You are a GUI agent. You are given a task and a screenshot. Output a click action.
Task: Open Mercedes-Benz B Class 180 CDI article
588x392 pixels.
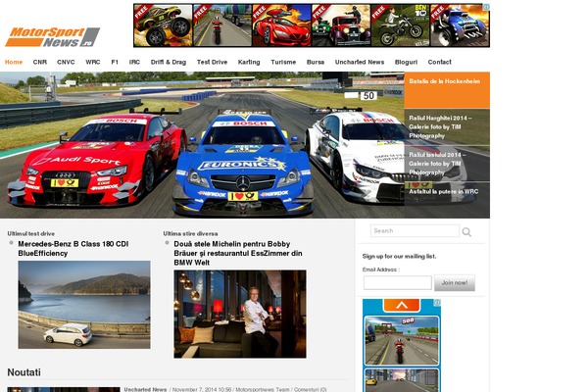click(x=73, y=248)
